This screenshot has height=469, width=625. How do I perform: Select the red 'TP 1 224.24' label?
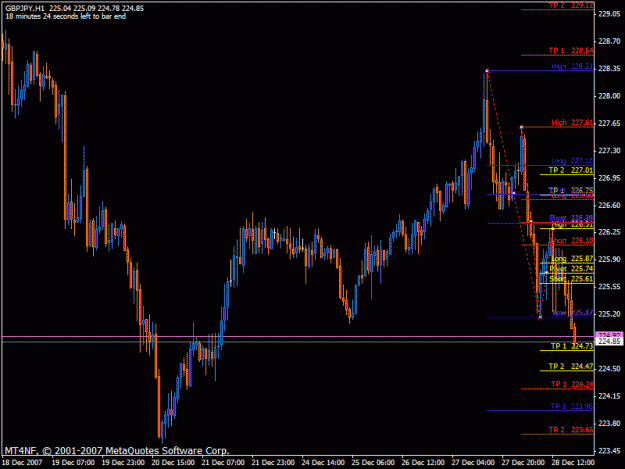pos(572,384)
